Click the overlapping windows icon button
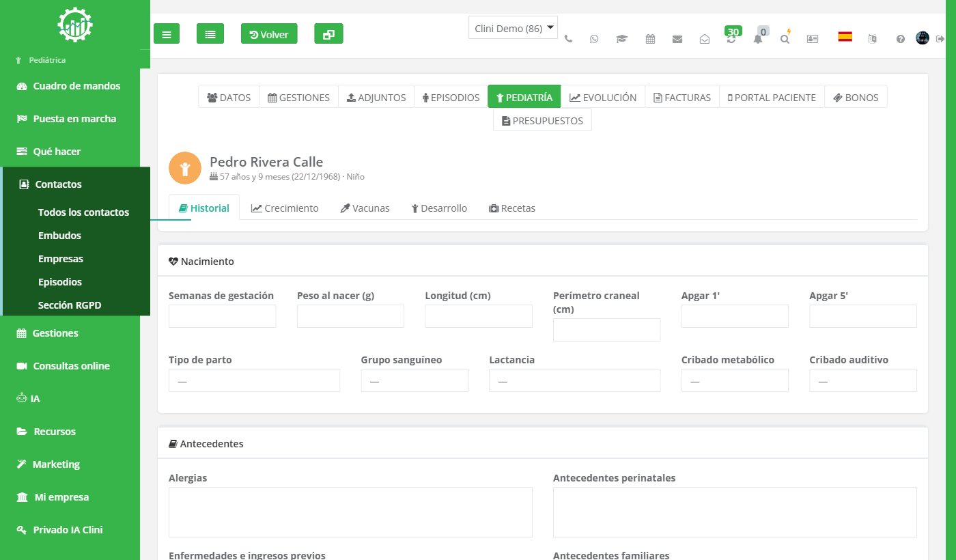 tap(328, 34)
